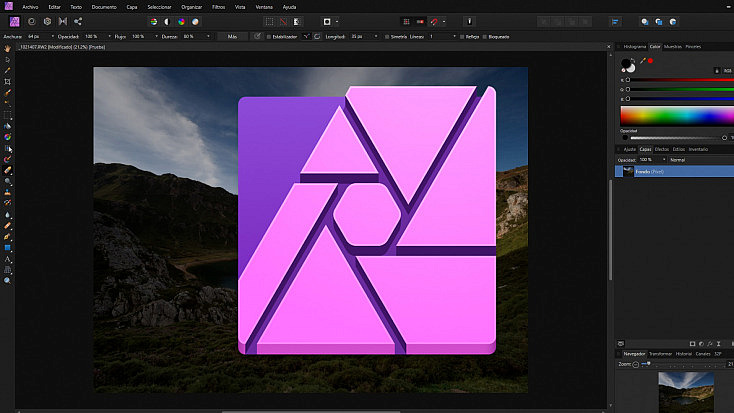
Task: Click the red R channel slider
Action: click(x=681, y=80)
